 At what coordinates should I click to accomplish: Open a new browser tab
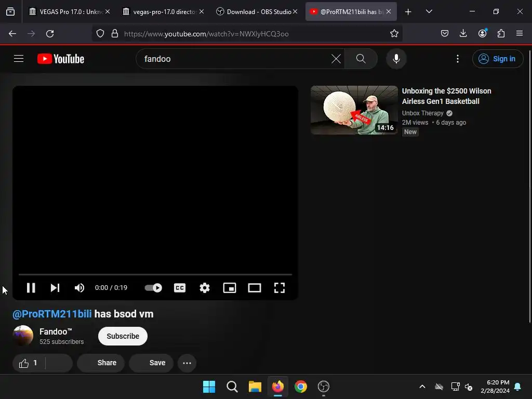(x=408, y=11)
